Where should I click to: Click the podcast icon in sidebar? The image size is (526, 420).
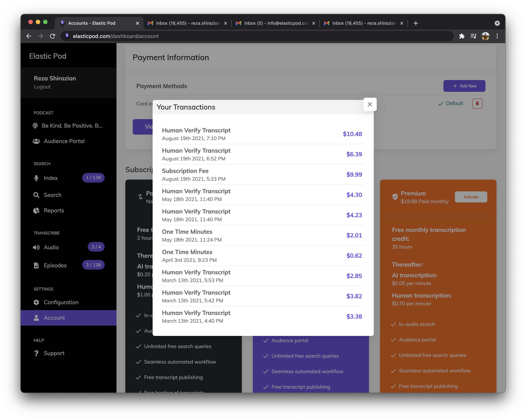tap(35, 126)
